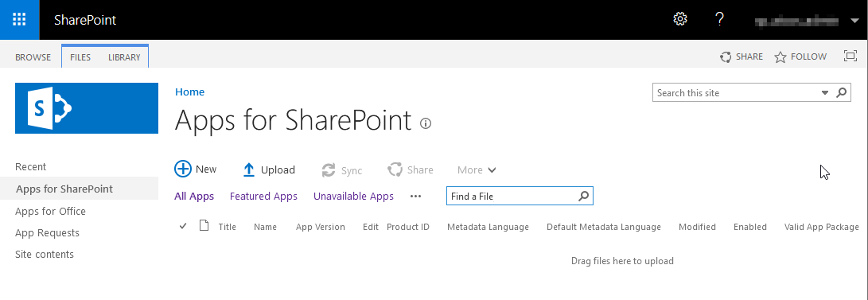Sort by Metadata Language column header
The height and width of the screenshot is (300, 868).
pos(488,227)
